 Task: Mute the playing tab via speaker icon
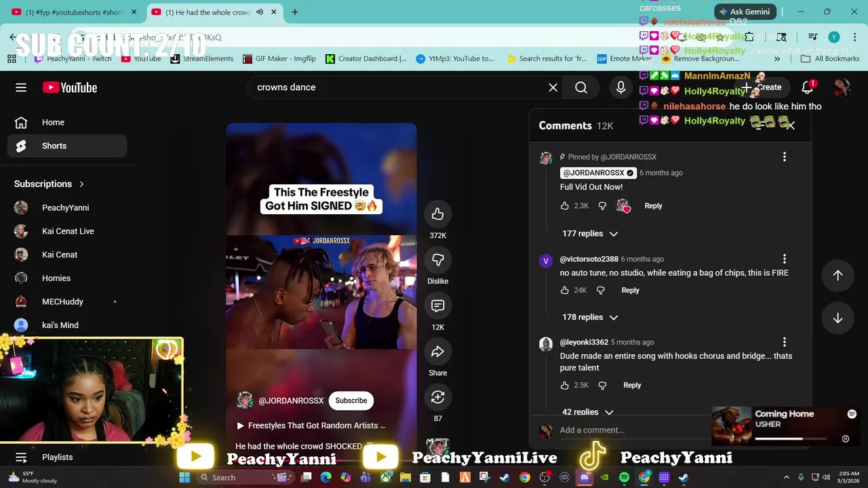pos(260,12)
